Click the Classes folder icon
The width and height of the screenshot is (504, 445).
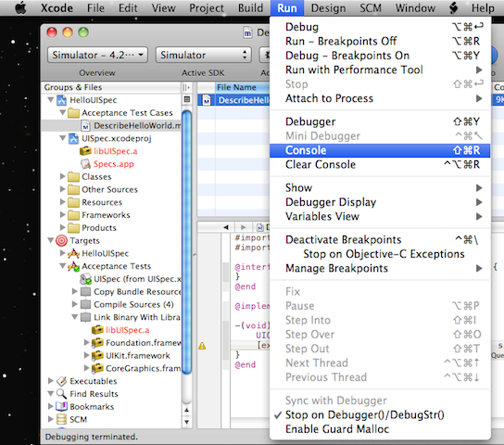(73, 177)
